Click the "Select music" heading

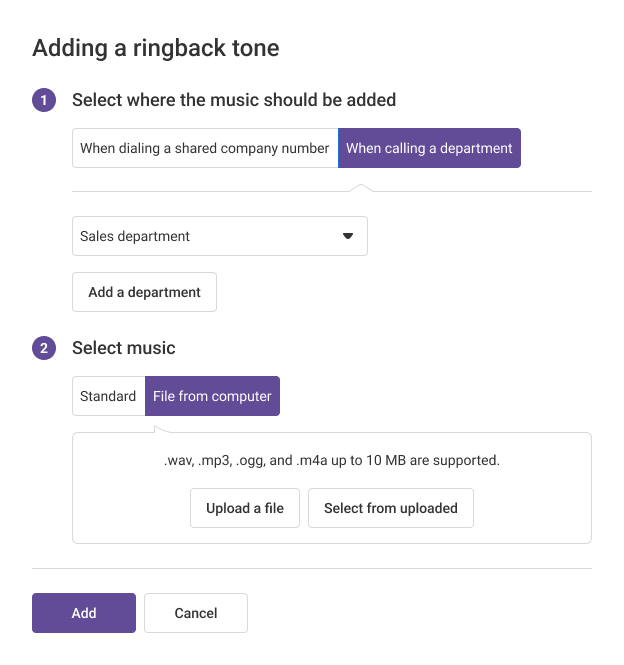(124, 348)
